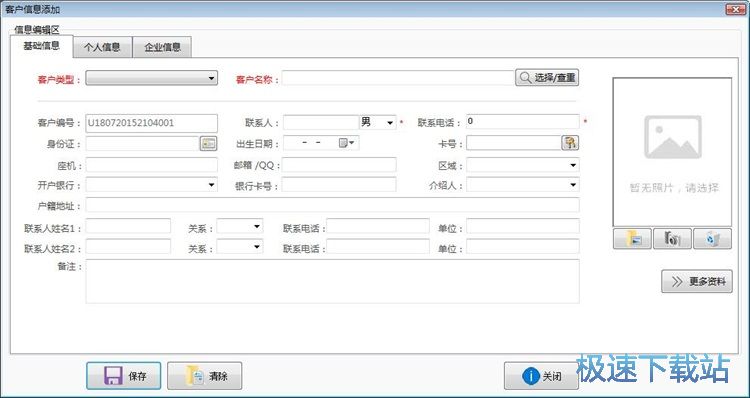The image size is (750, 398).
Task: Click the 备注 notes text area
Action: pos(332,281)
